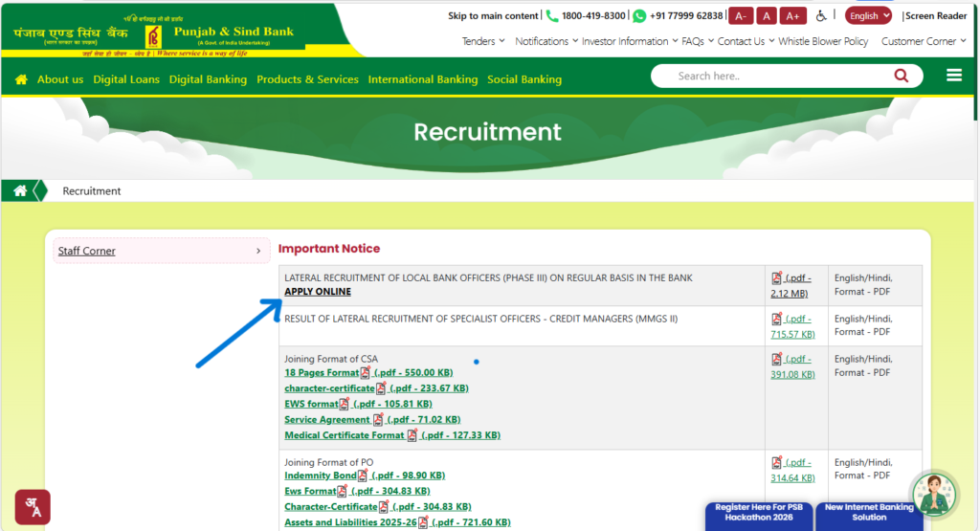Screen dimensions: 980x531
Task: Click the home icon in green navigation bar
Action: pos(21,79)
